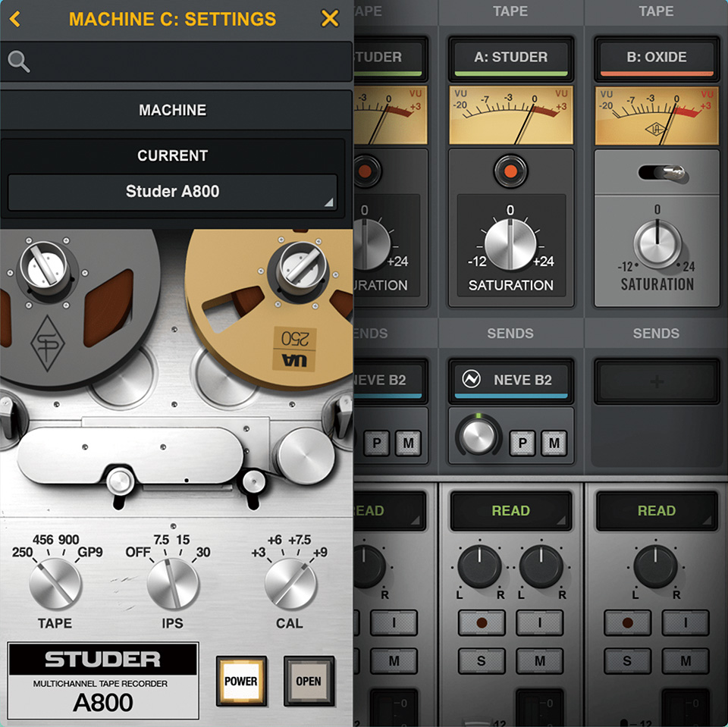Viewport: 728px width, 727px height.
Task: Go back using the orange back arrow
Action: click(15, 19)
